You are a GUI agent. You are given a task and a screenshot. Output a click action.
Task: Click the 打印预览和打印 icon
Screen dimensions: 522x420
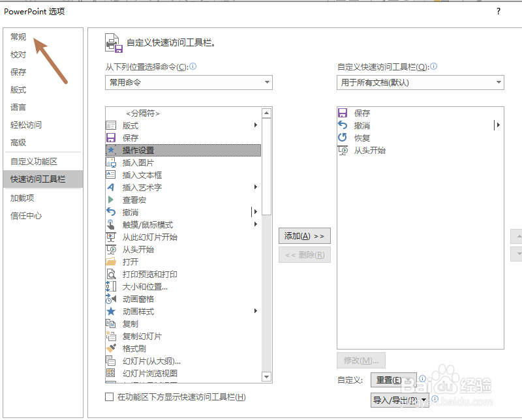[111, 274]
